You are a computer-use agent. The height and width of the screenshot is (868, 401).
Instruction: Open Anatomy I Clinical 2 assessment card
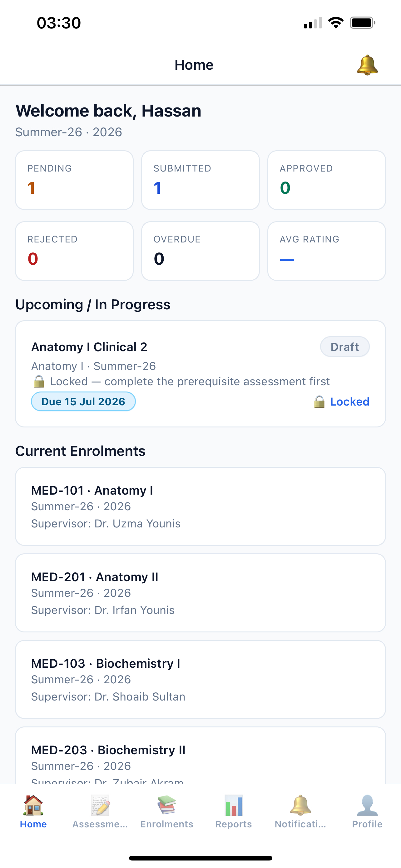[x=200, y=374]
